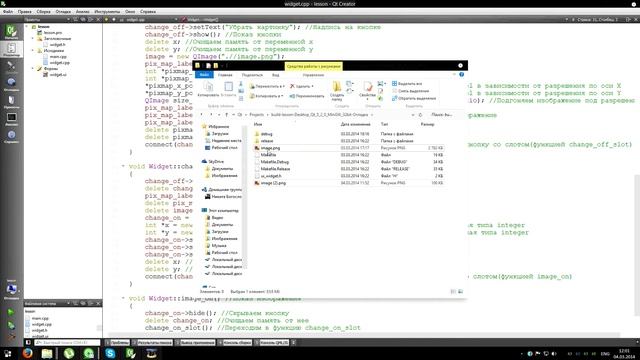Open the Analyze mode monitor icon
640x360 pixels.
point(11,119)
